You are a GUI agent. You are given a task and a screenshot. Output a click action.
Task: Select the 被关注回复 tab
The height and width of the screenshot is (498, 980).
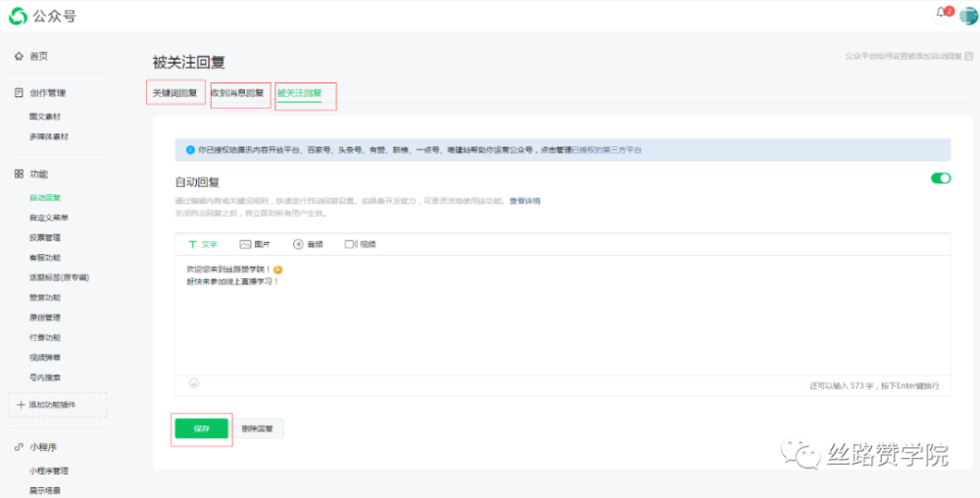299,94
